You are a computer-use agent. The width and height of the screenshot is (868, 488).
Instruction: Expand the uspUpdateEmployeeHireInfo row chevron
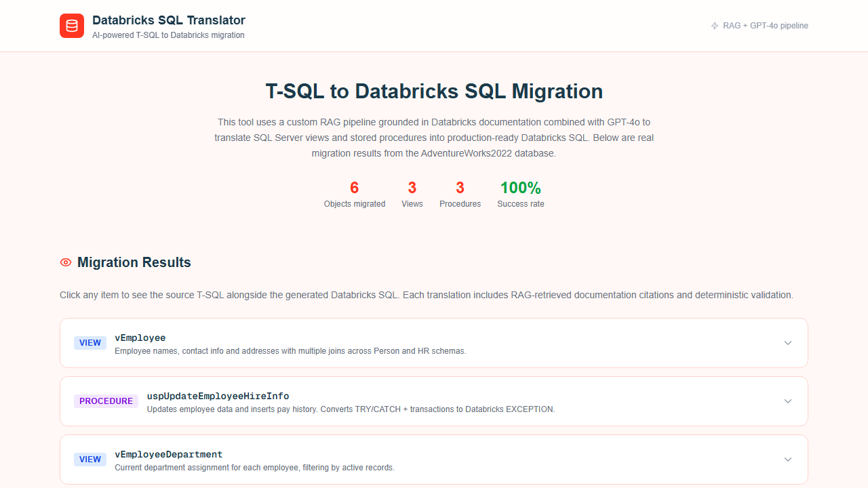click(x=788, y=401)
